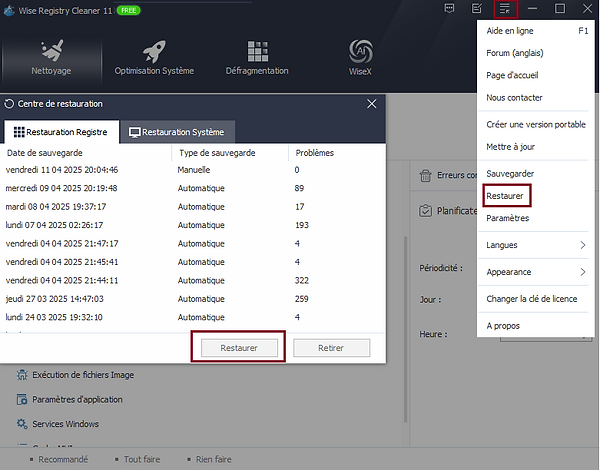This screenshot has height=470, width=600.
Task: Select Restaurer in the dropdown menu
Action: pos(535,196)
